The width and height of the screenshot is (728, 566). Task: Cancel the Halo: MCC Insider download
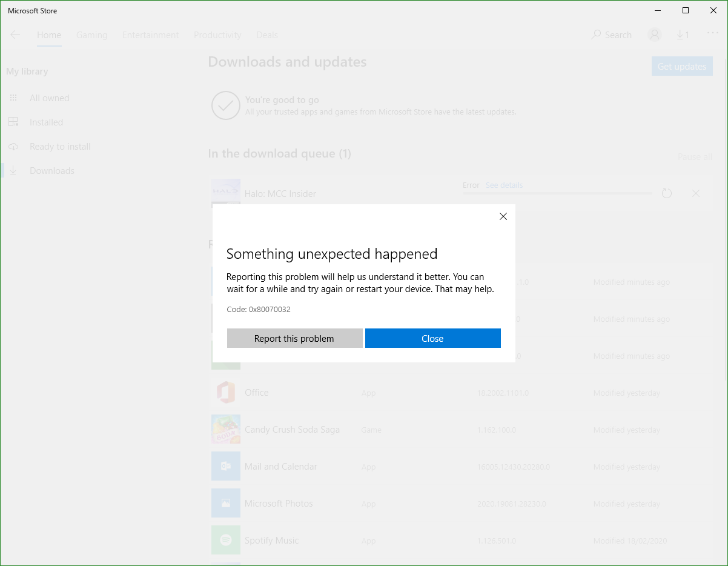(x=695, y=193)
